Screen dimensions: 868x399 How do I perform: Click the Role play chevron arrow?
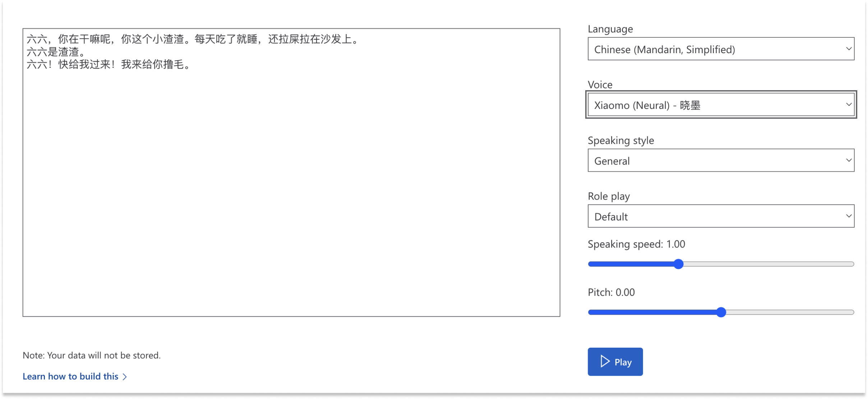tap(849, 216)
